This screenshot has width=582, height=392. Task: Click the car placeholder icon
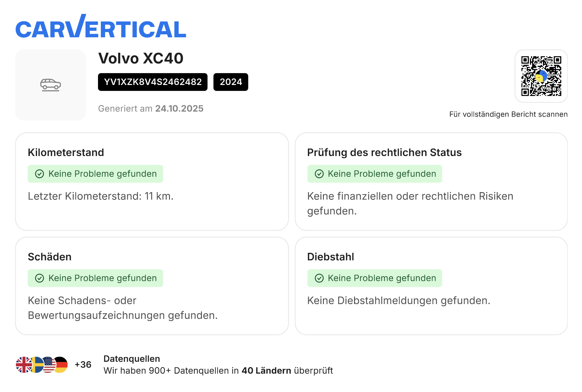(51, 85)
